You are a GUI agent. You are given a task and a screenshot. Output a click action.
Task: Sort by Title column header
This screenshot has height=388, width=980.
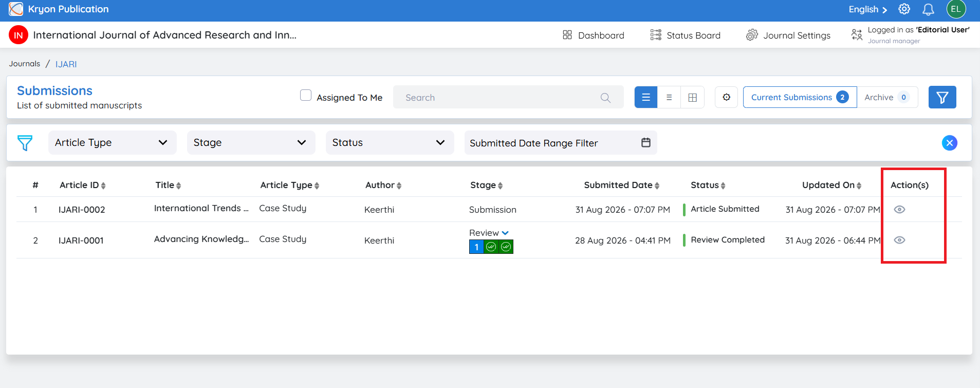click(168, 185)
